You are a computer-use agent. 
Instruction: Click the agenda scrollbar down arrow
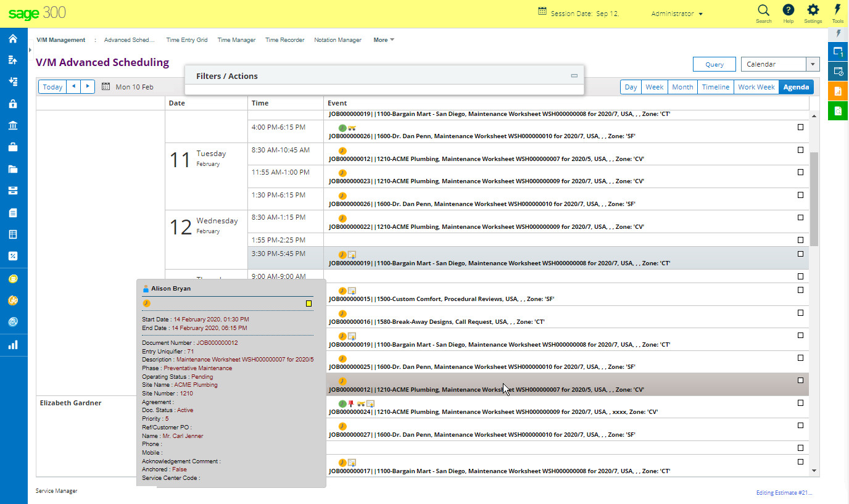[x=814, y=471]
